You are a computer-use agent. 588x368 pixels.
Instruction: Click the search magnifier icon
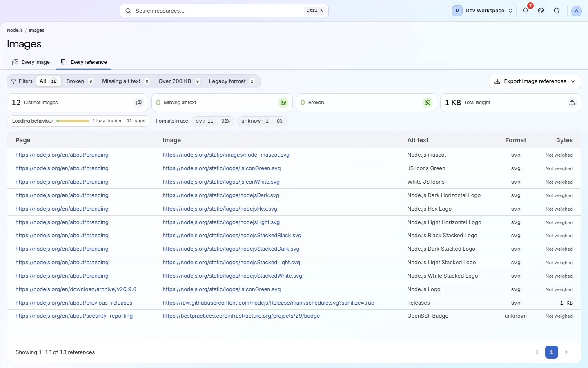pos(128,11)
